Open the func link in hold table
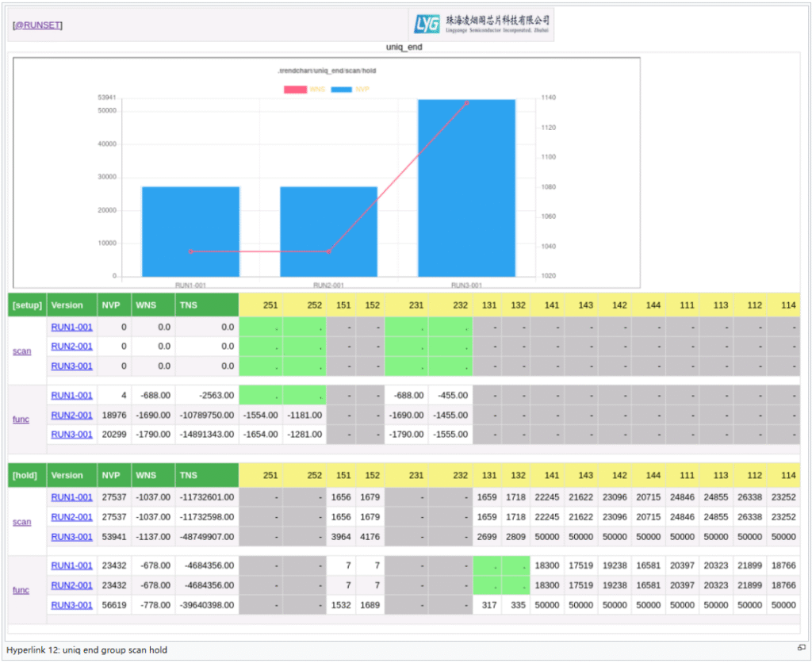This screenshot has height=663, width=812. click(x=21, y=590)
